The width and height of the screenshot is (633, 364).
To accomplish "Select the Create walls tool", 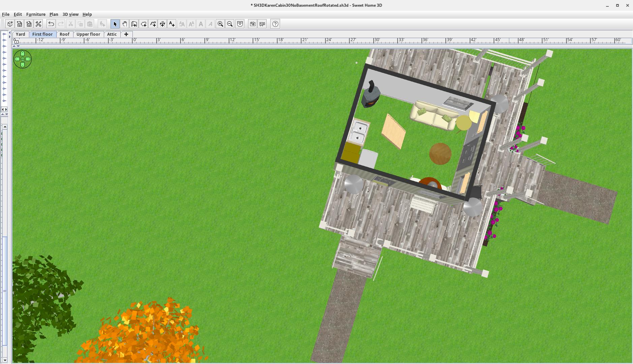I will (x=134, y=24).
